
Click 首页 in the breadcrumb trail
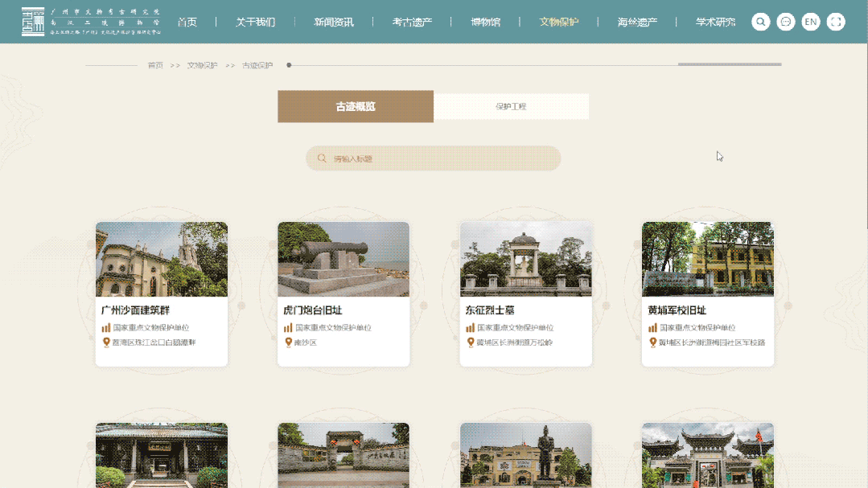point(155,65)
